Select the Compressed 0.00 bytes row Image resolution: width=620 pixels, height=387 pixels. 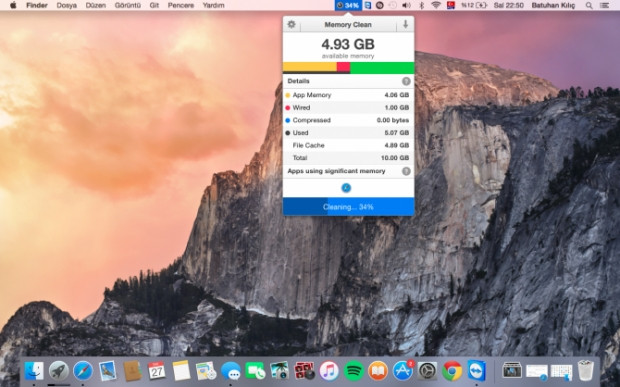[348, 120]
